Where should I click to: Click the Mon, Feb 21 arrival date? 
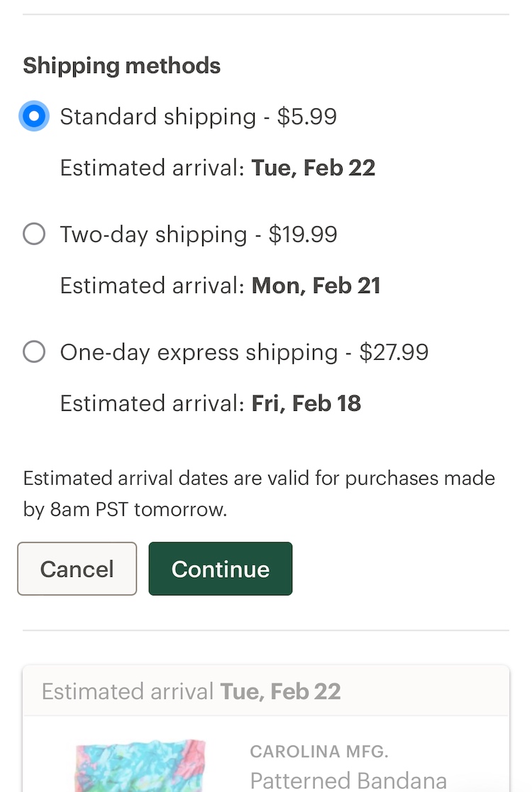point(316,286)
